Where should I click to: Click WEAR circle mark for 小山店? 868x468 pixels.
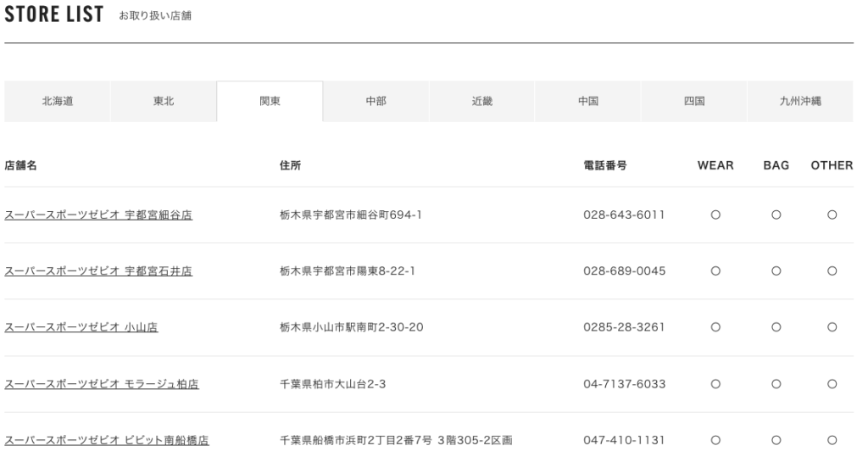(x=715, y=327)
